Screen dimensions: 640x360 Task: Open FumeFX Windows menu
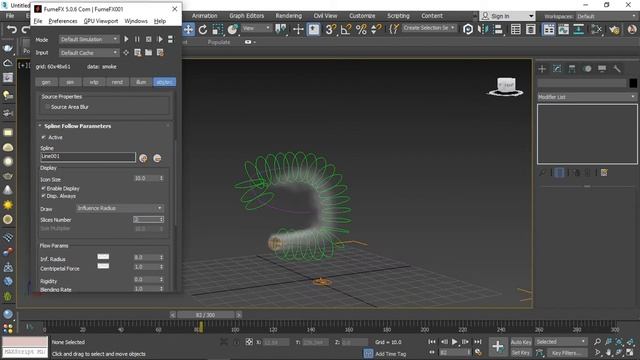[136, 21]
